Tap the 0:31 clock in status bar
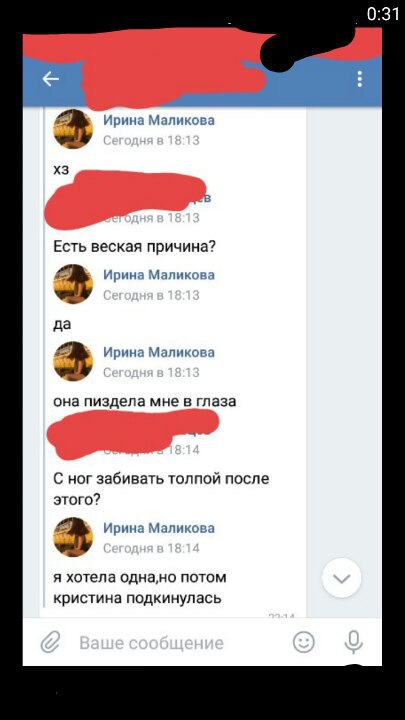405x720 pixels. coord(384,14)
